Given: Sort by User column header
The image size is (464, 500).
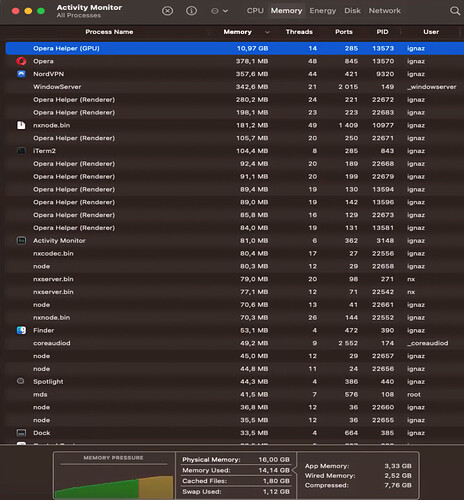Looking at the screenshot, I should click(431, 32).
